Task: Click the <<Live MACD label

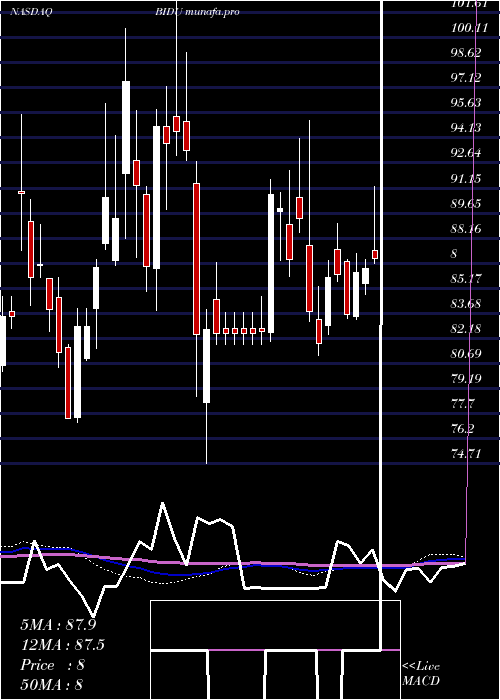Action: 421,674
